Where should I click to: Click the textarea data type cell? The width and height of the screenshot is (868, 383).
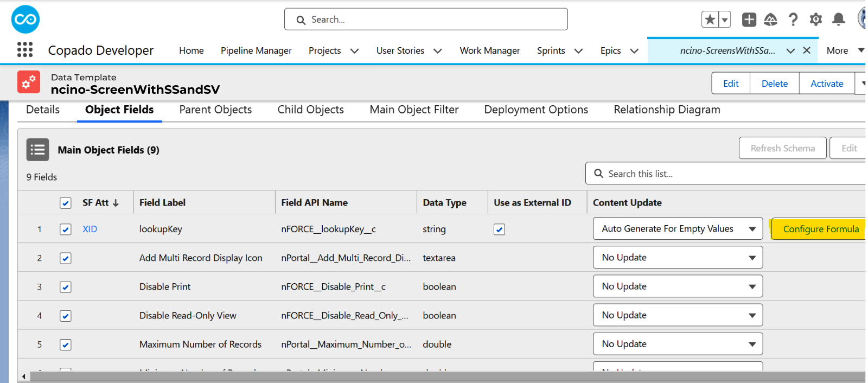pos(439,258)
